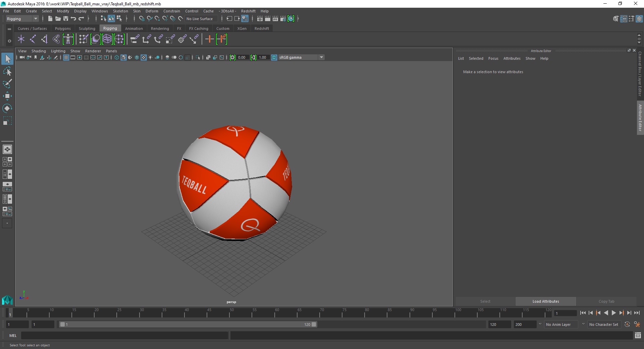Open the Rigging menu set dropdown
Image resolution: width=644 pixels, height=349 pixels.
pos(22,19)
